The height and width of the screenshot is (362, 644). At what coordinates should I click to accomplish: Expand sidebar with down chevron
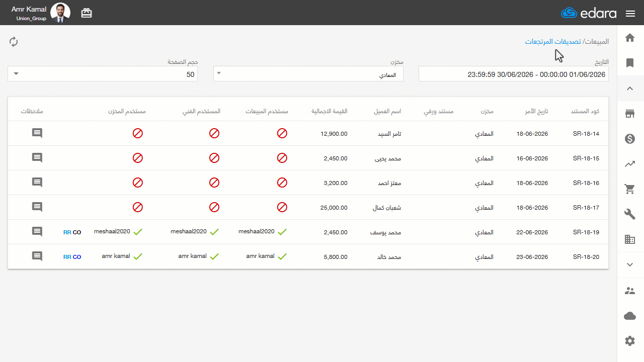click(630, 264)
